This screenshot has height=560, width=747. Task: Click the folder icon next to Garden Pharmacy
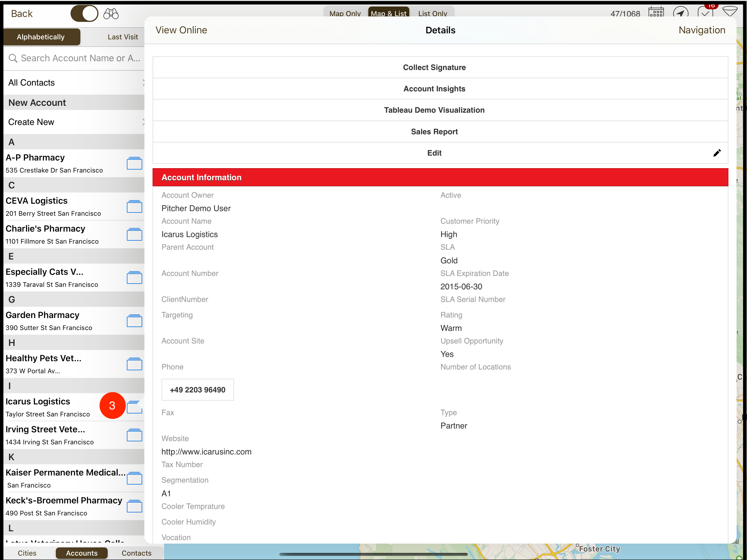[135, 321]
